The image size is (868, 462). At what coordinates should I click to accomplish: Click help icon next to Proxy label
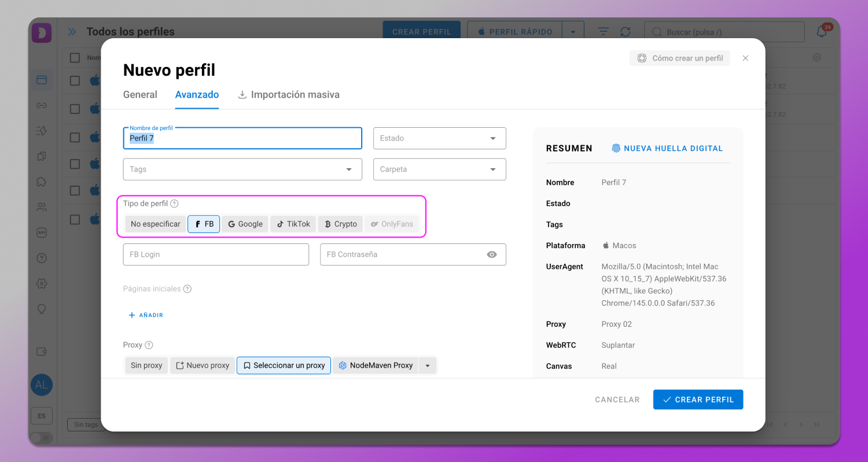149,345
